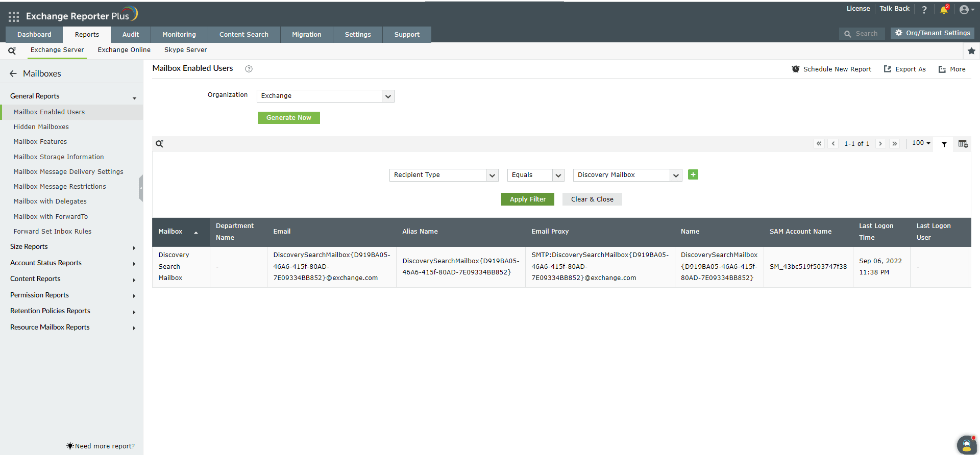Expand the Permission Reports section
The image size is (980, 455).
click(x=71, y=295)
